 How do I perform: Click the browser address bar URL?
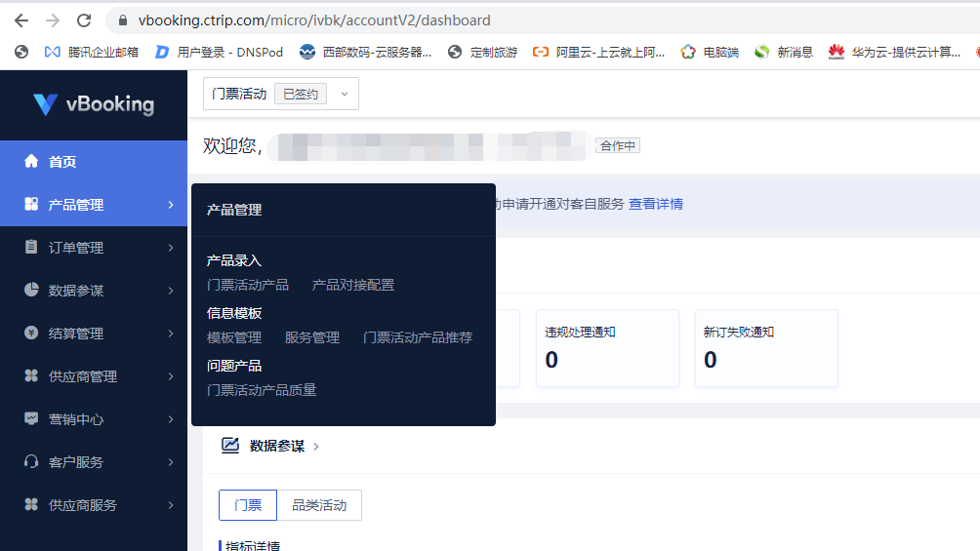point(314,20)
